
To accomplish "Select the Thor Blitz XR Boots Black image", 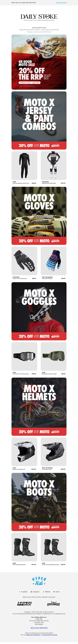I will coord(24,547).
